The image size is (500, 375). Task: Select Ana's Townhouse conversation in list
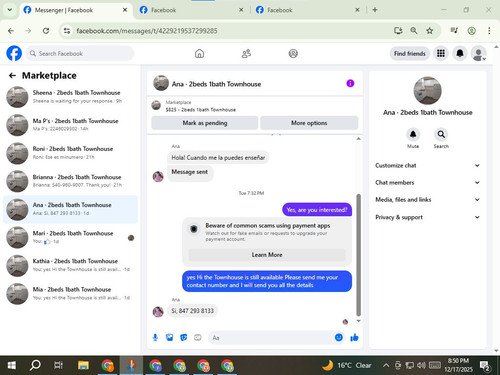(70, 209)
